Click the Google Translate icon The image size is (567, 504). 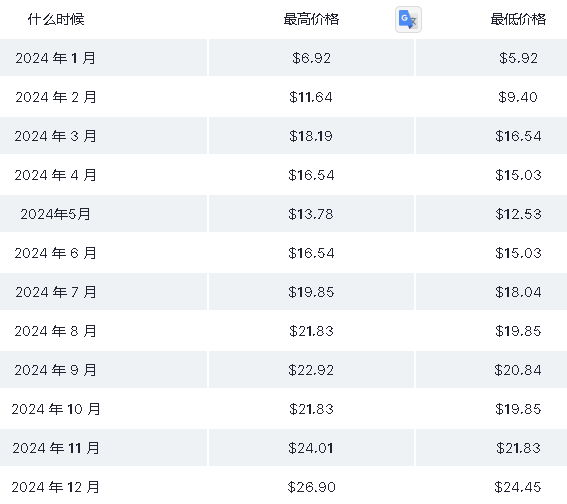(x=408, y=20)
